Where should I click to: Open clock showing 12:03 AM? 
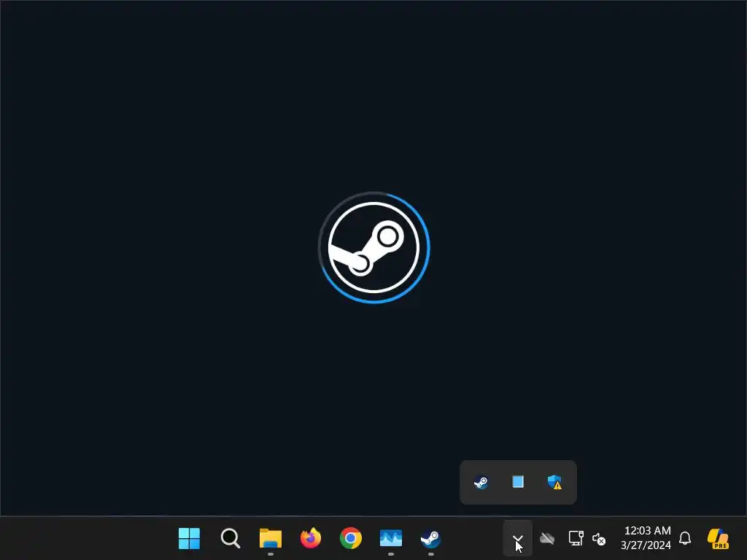646,538
